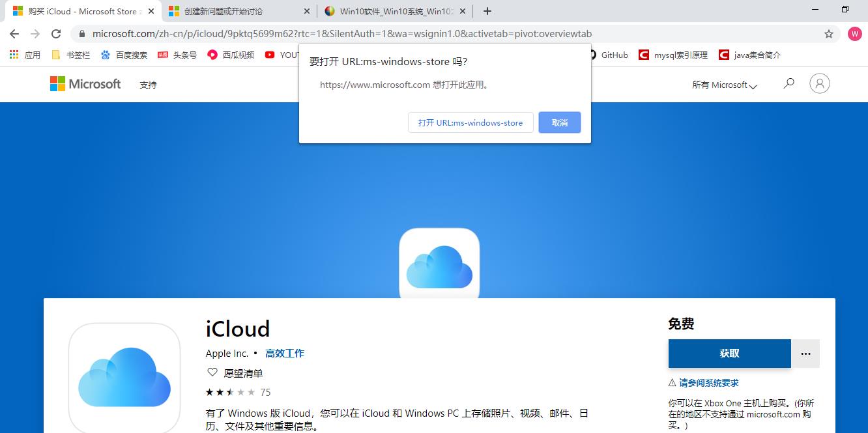Reload the current page
The width and height of the screenshot is (868, 433).
pyautogui.click(x=56, y=34)
